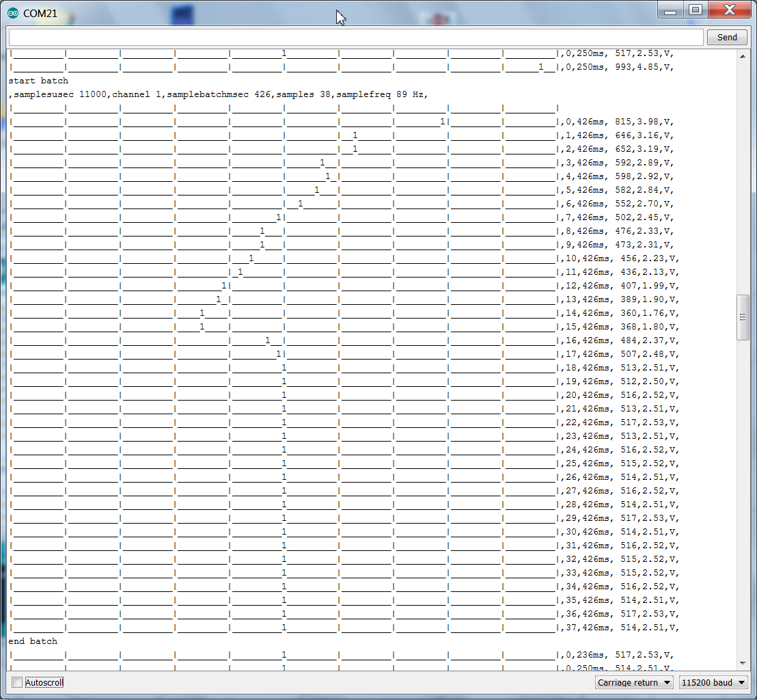
Task: Open the 115200 baud rate dropdown
Action: [x=713, y=682]
